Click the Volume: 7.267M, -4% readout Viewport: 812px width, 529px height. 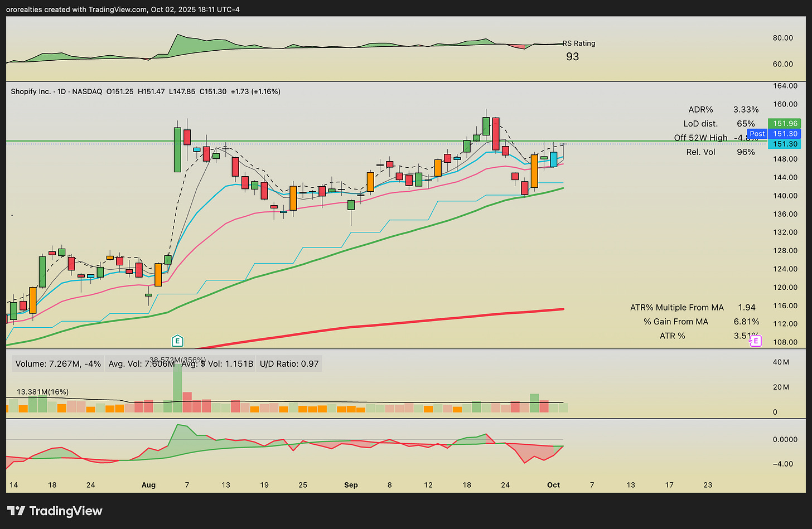tap(58, 364)
